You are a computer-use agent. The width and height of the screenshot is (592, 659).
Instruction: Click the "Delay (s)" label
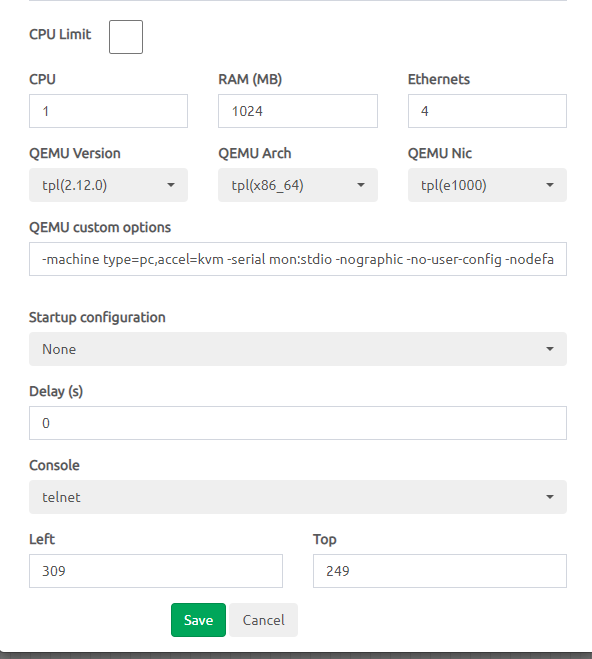(56, 391)
